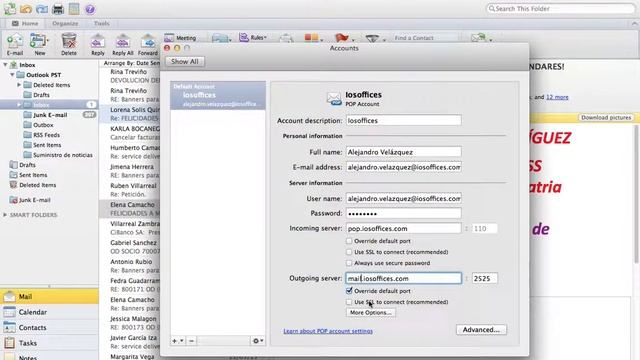Enable outgoing Use SSL to connect
This screenshot has width=640, height=360.
(x=349, y=302)
